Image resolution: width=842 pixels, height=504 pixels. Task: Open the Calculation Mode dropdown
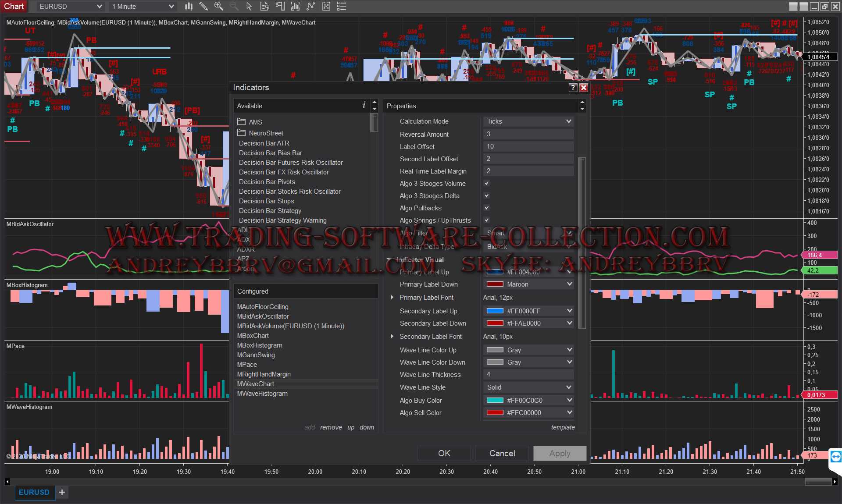pyautogui.click(x=528, y=121)
